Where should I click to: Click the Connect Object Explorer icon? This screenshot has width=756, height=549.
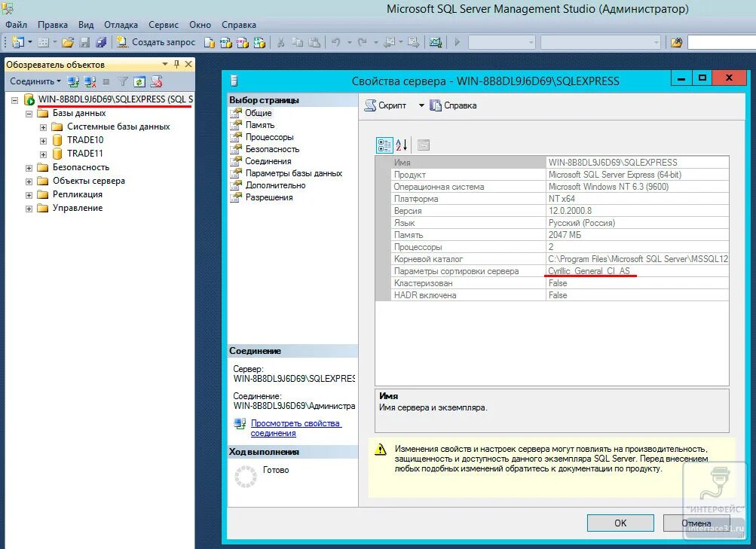73,82
